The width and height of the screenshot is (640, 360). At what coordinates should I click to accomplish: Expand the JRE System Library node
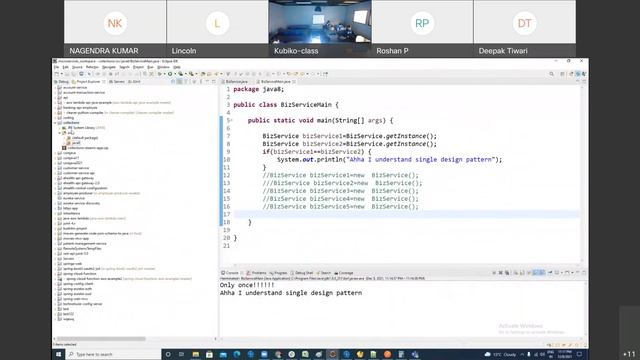(x=60, y=128)
